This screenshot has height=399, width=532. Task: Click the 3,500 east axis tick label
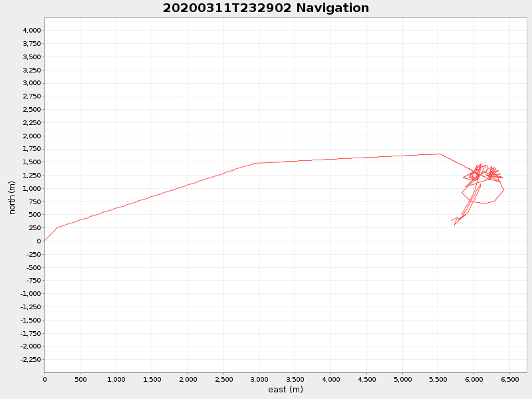point(295,379)
